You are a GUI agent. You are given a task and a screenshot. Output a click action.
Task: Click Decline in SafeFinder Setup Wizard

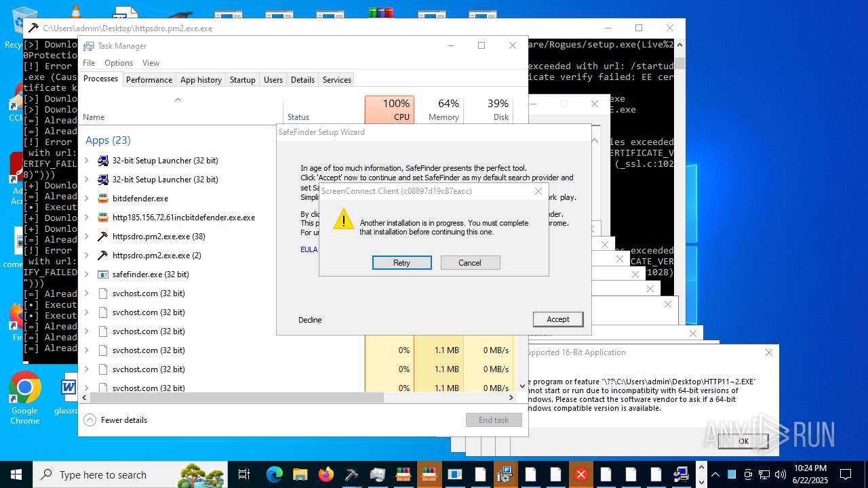click(310, 320)
